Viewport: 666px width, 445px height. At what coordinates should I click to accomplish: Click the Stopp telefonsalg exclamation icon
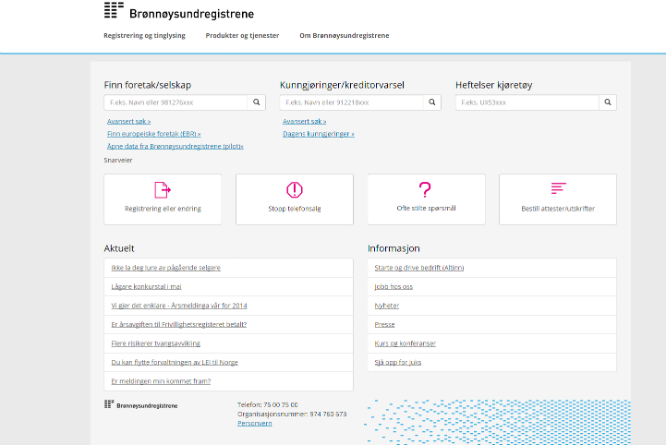pyautogui.click(x=294, y=190)
